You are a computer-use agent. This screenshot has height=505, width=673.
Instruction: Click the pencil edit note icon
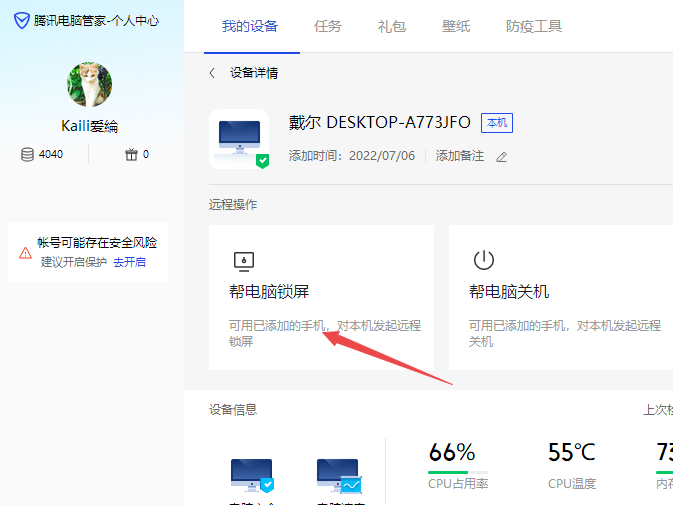[x=501, y=157]
